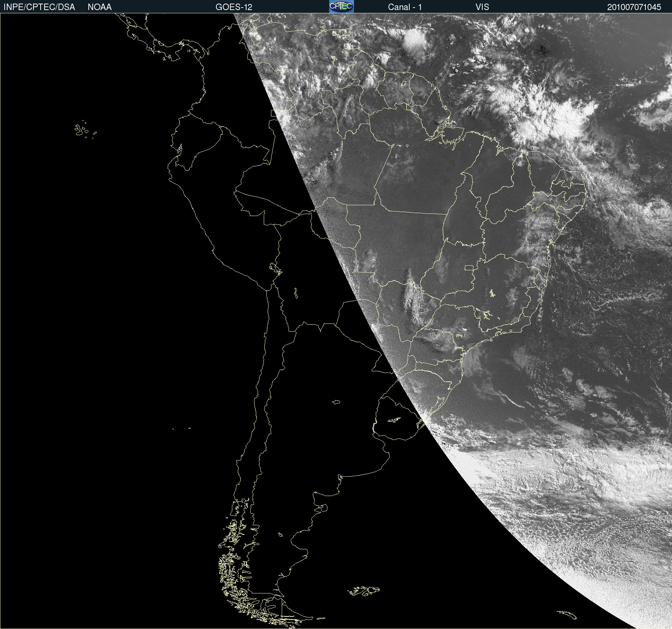Click the NOAA text in the header

(100, 7)
